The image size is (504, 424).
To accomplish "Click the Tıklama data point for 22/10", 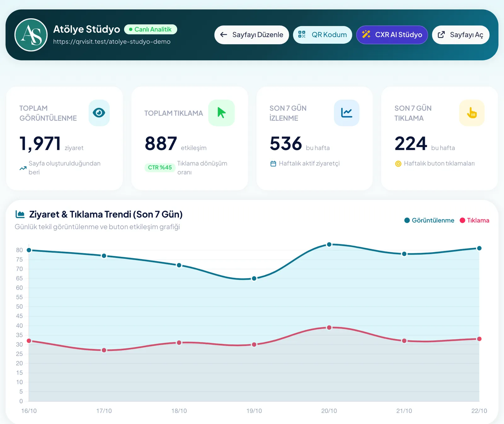I will (479, 339).
